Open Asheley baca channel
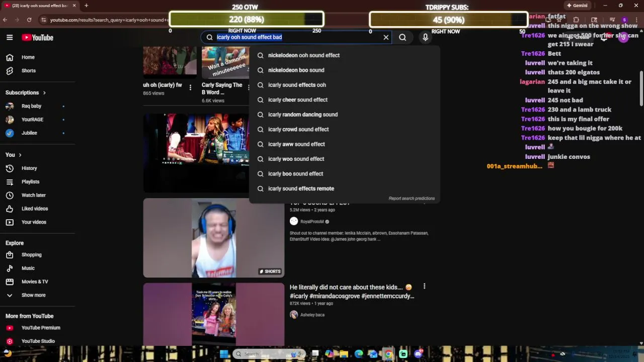This screenshot has height=362, width=644. click(x=312, y=315)
